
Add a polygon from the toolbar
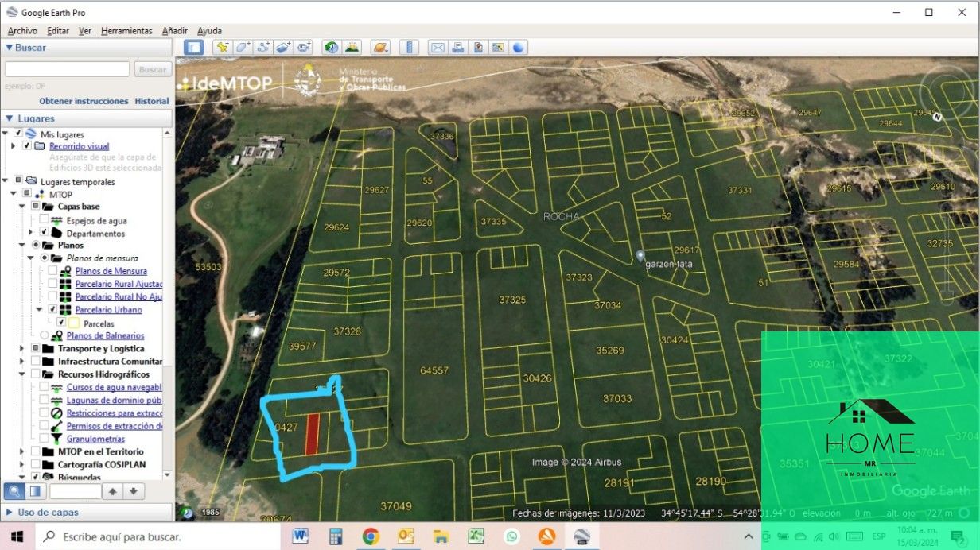(x=243, y=47)
